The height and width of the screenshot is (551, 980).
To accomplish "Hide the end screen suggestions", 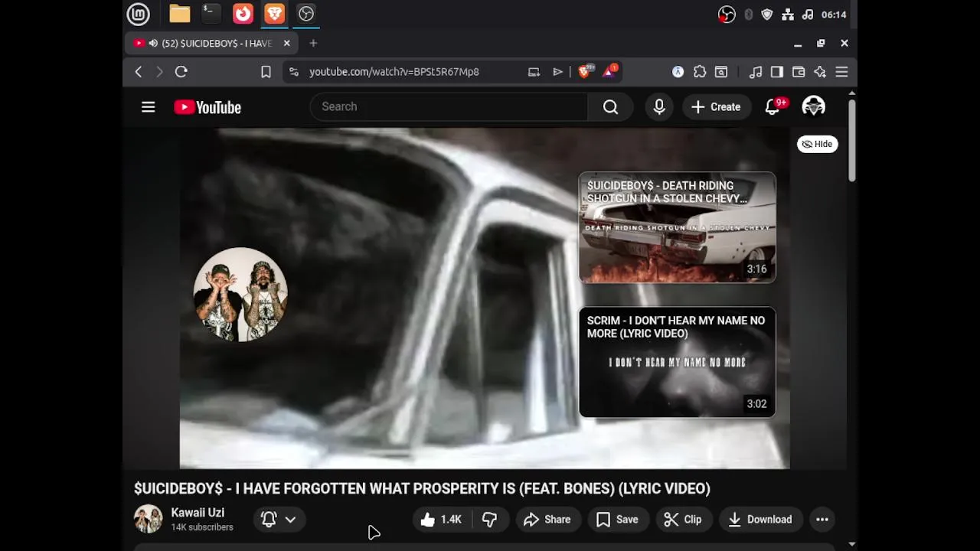I will tap(818, 144).
